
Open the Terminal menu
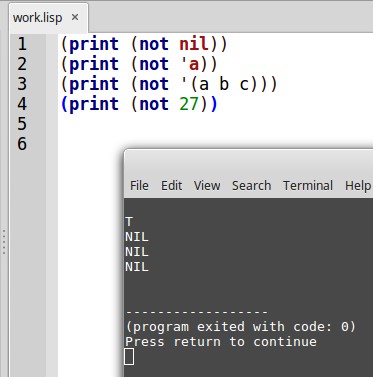coord(308,185)
